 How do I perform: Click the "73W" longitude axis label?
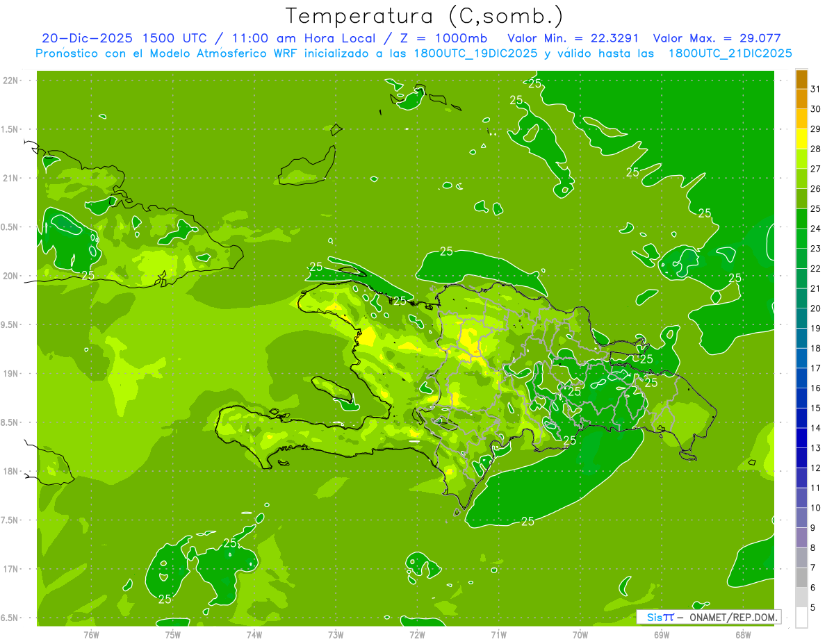(x=336, y=634)
